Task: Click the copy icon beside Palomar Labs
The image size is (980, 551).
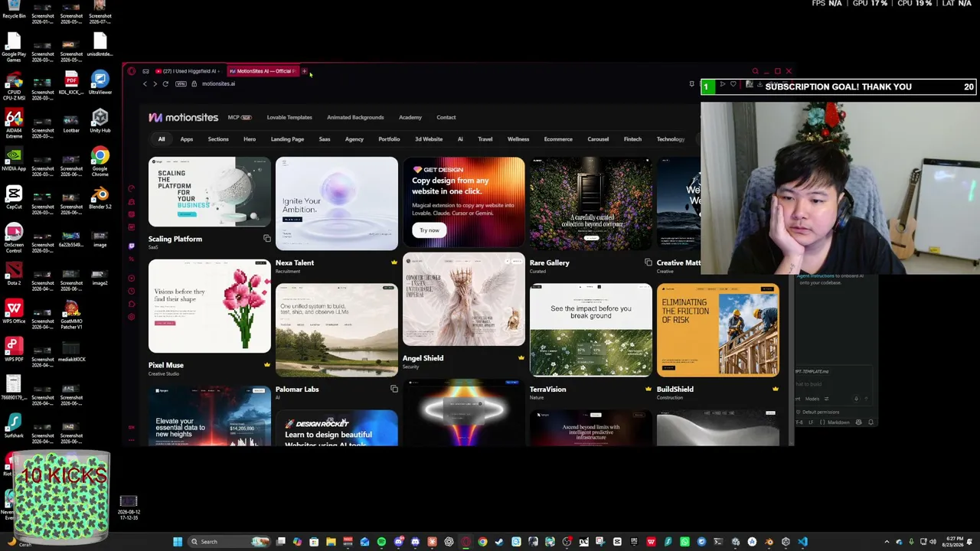Action: 394,389
